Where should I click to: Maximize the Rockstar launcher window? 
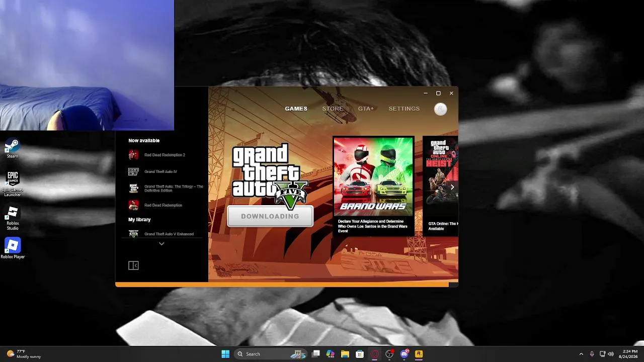pos(438,93)
